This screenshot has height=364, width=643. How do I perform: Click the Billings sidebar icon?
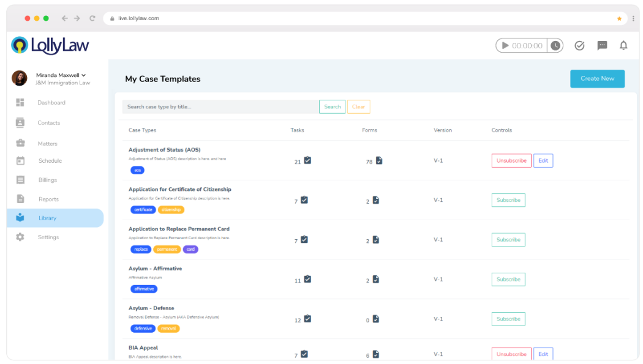click(20, 180)
